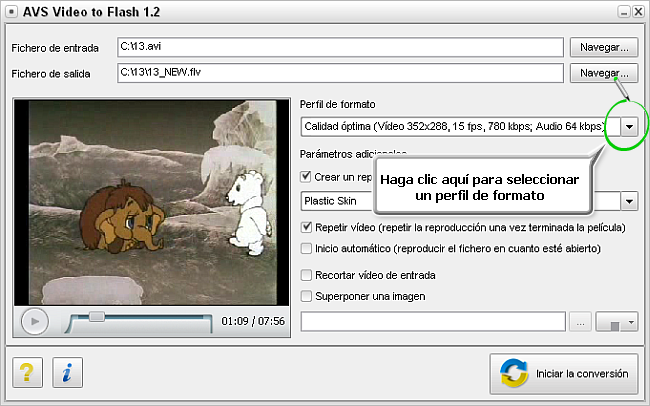The width and height of the screenshot is (650, 406).
Task: Open the image position dropdown button
Action: click(x=616, y=322)
